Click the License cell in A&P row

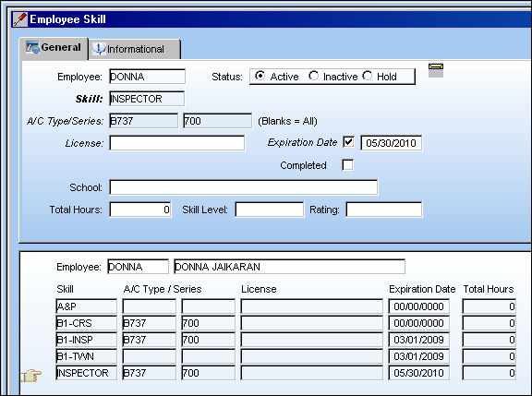click(x=312, y=306)
